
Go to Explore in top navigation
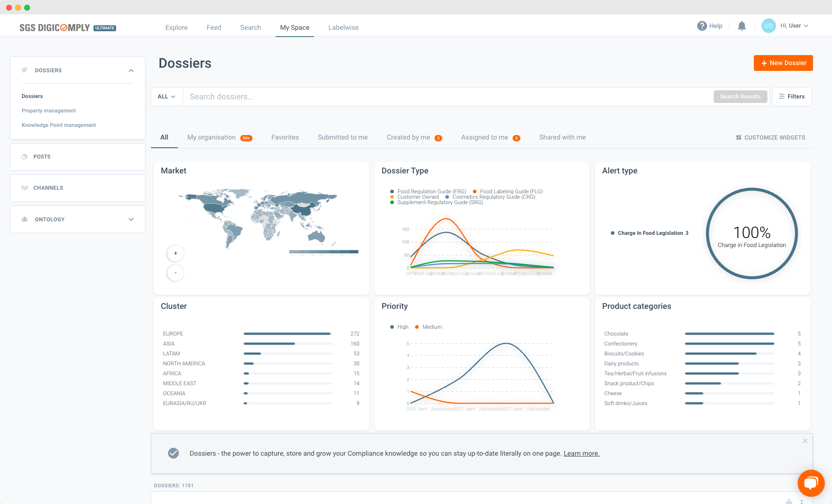[177, 28]
